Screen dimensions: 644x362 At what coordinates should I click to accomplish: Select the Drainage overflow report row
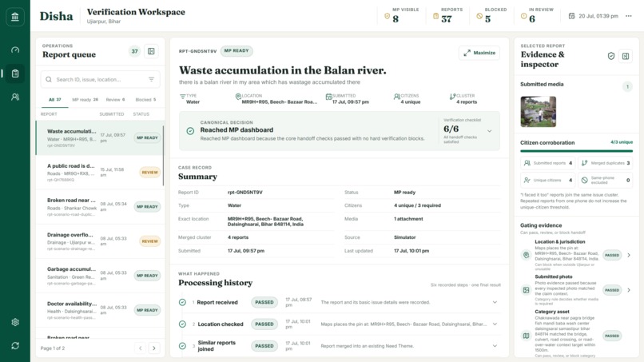tap(100, 241)
